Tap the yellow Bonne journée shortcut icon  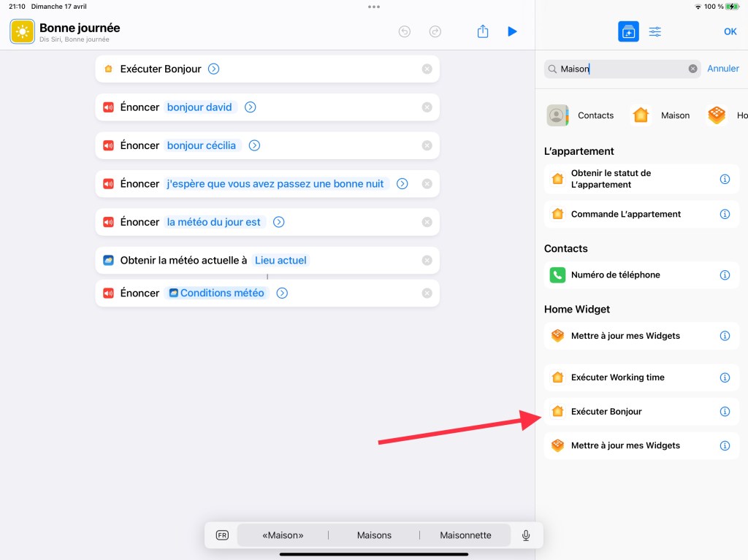(x=22, y=31)
